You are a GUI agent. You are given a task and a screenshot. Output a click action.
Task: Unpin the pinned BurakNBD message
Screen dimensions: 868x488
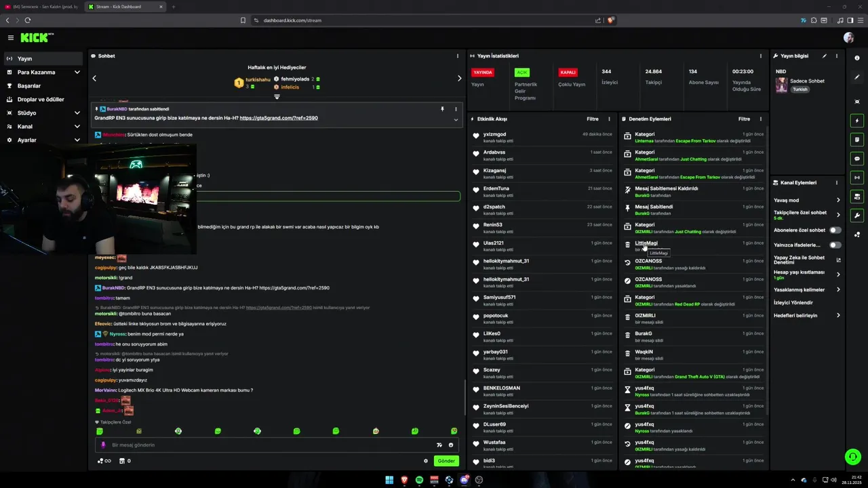click(x=442, y=108)
